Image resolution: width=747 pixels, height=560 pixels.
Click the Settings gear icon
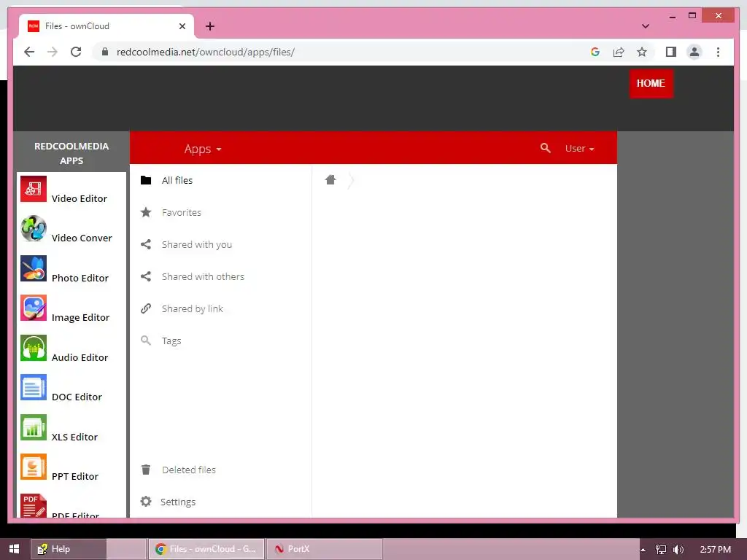pos(146,502)
